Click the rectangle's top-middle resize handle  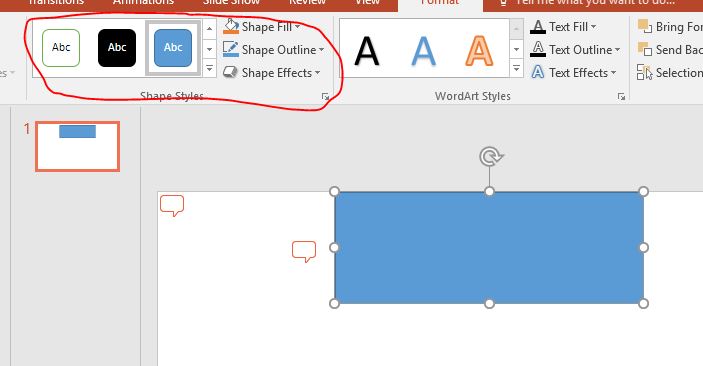490,192
